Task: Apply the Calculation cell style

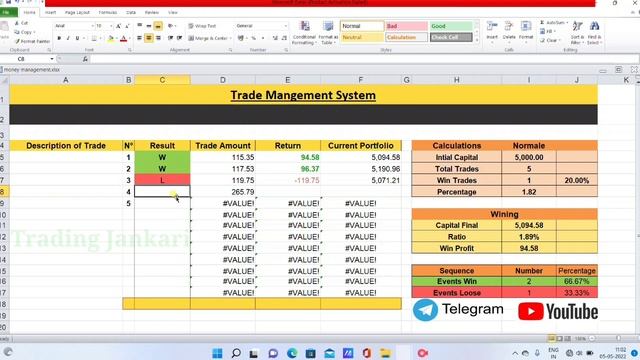Action: [x=406, y=38]
